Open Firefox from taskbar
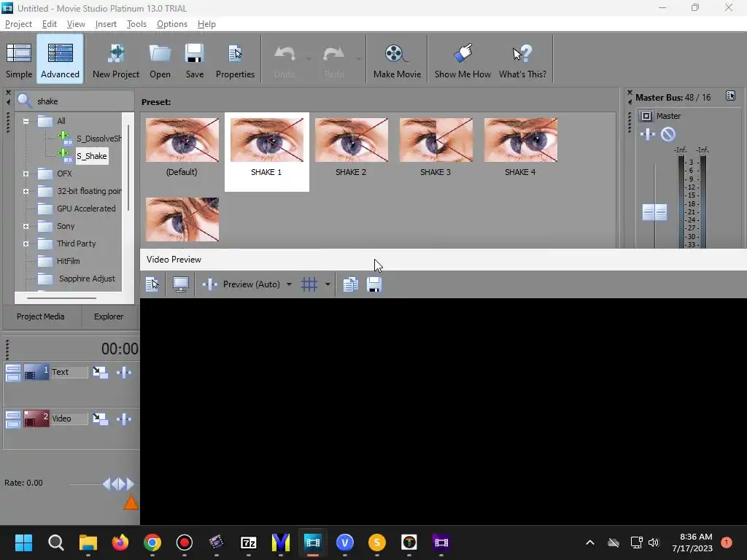Image resolution: width=747 pixels, height=560 pixels. tap(120, 542)
